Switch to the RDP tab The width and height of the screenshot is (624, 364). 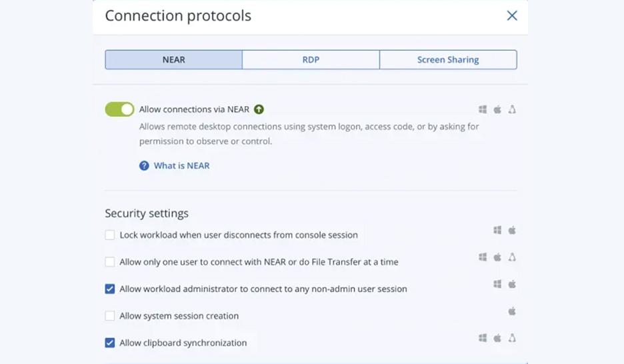tap(311, 60)
